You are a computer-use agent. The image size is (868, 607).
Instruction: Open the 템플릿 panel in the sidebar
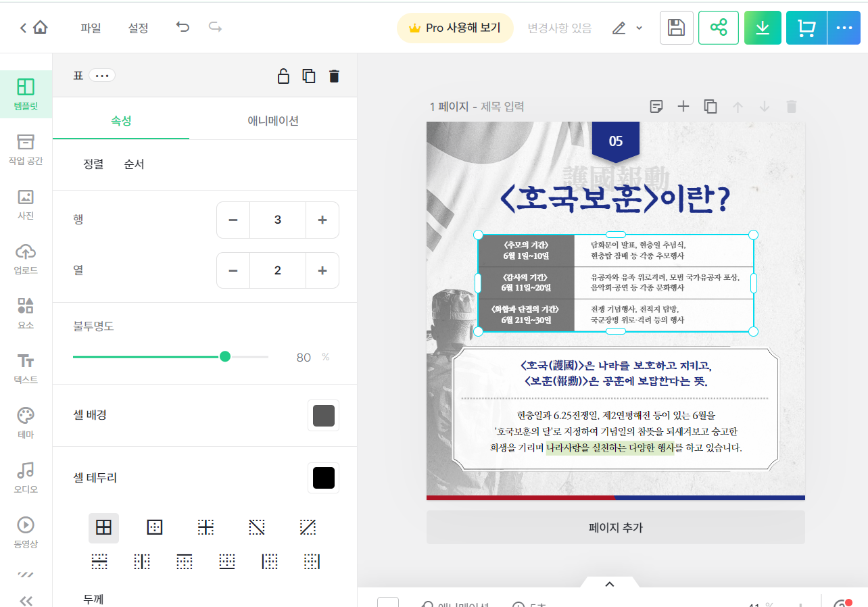click(x=26, y=94)
